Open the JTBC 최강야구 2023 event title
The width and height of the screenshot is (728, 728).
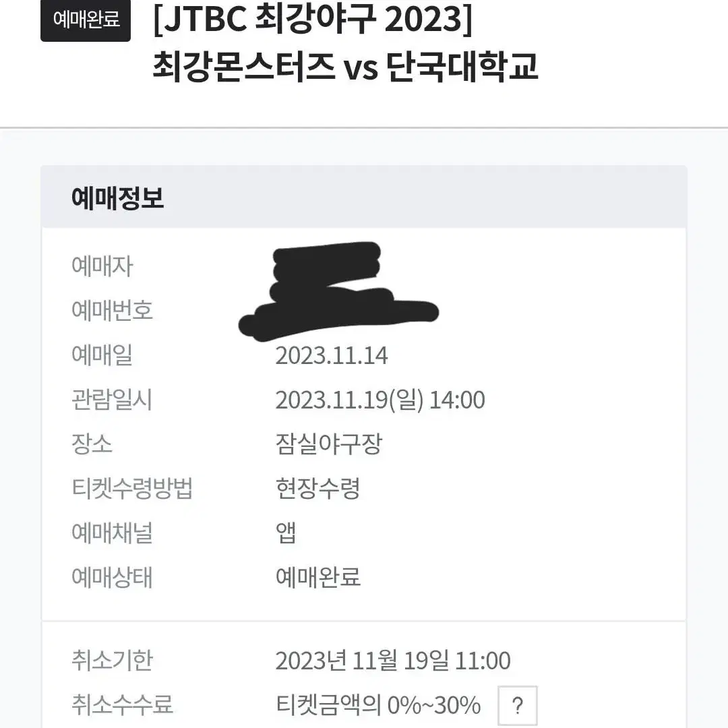click(x=313, y=20)
